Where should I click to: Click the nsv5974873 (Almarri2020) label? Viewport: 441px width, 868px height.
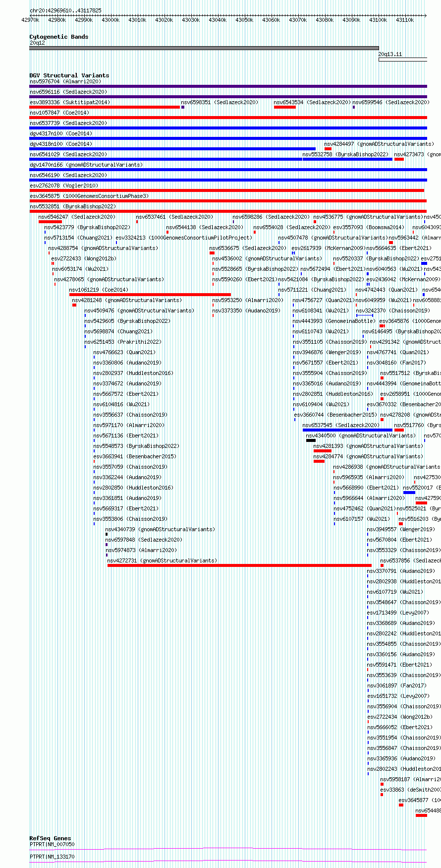pos(141,550)
